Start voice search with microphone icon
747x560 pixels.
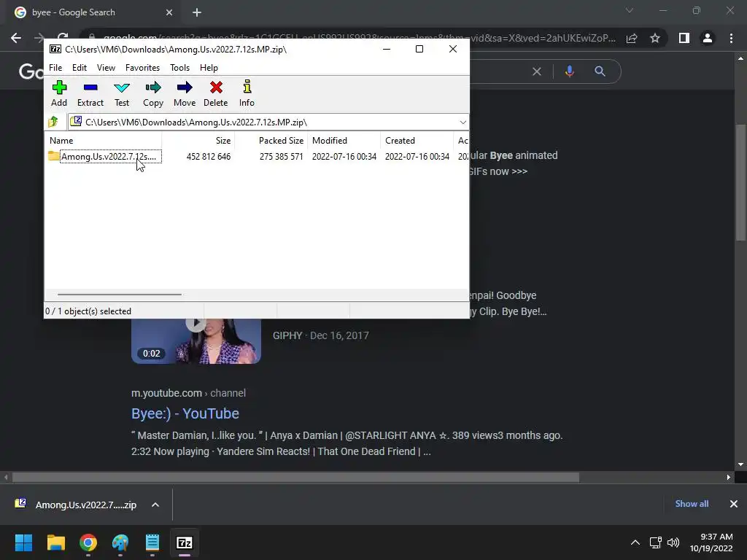[569, 71]
